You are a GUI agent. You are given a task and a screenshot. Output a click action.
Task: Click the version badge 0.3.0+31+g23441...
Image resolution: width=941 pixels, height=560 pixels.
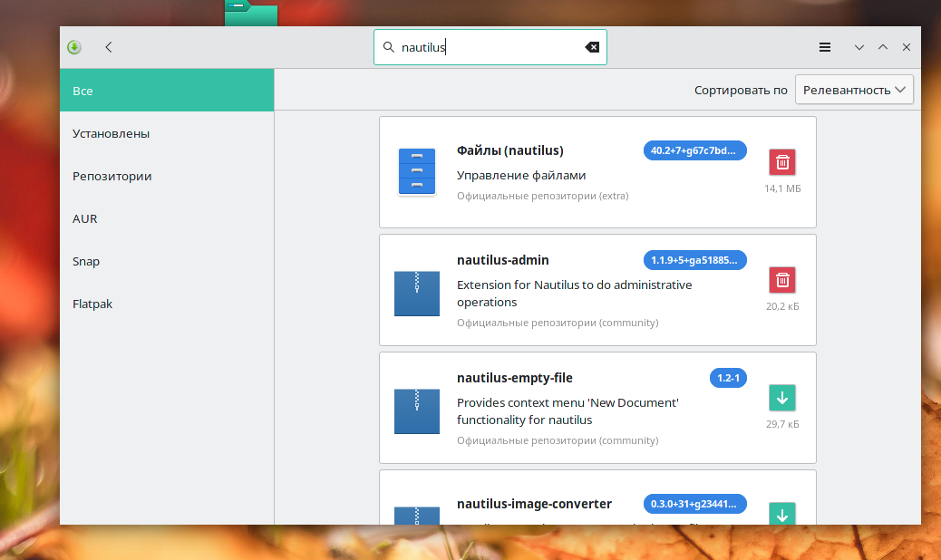694,504
